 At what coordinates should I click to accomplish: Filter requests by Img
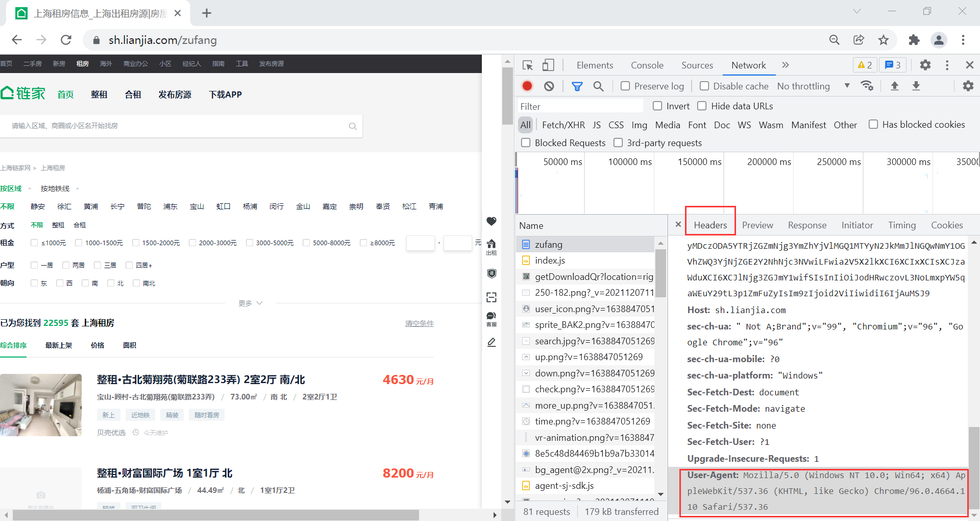639,125
